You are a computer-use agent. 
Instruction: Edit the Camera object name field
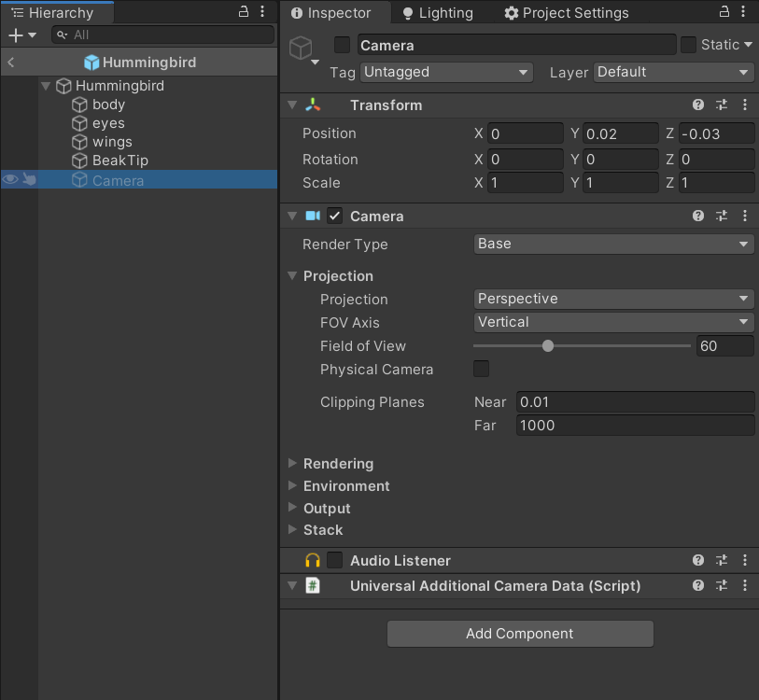(x=516, y=45)
